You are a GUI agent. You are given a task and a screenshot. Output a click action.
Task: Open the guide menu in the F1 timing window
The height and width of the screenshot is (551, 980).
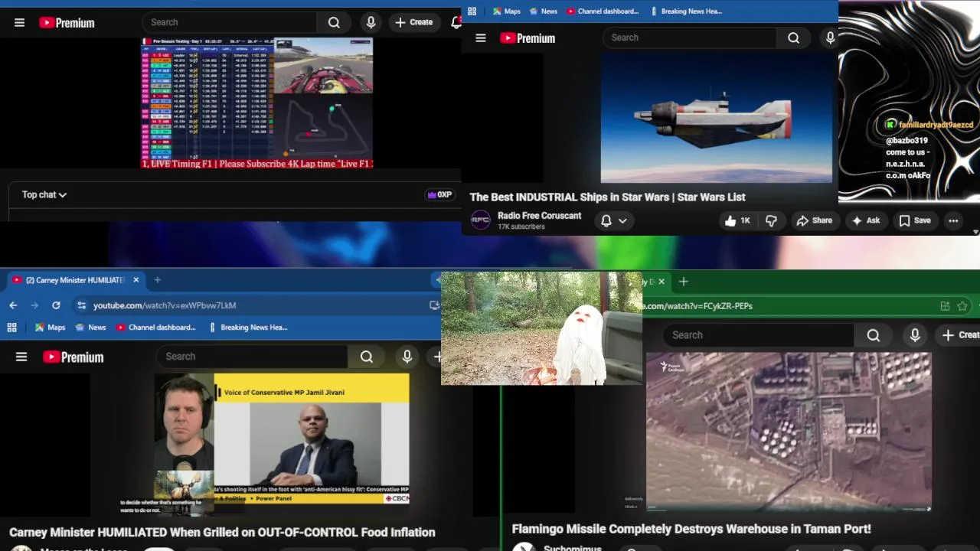pyautogui.click(x=20, y=23)
